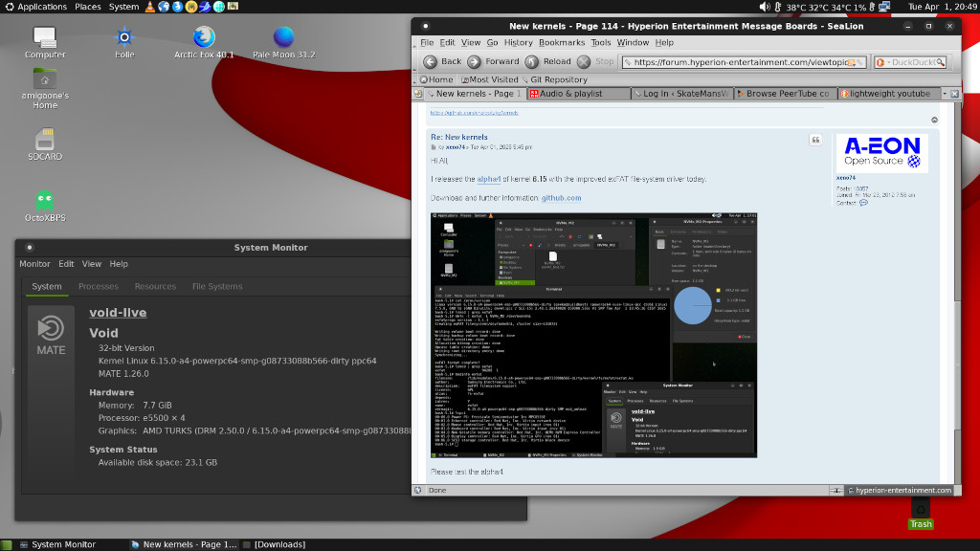Screen dimensions: 980x551
Task: Switch to the Resources tab
Action: tap(155, 286)
